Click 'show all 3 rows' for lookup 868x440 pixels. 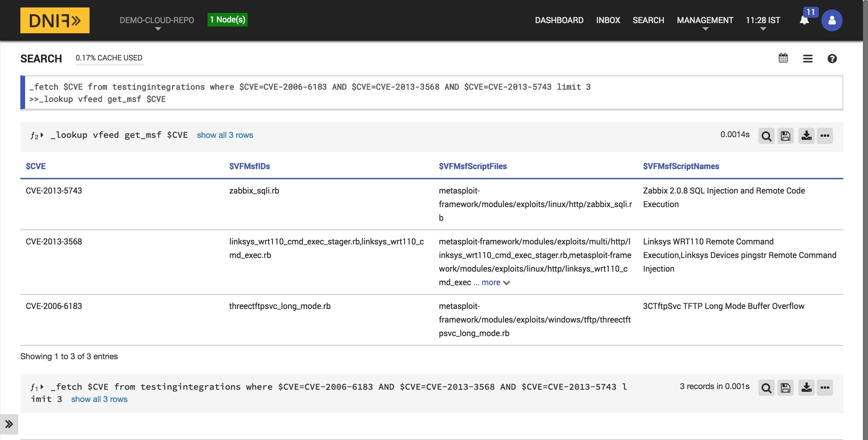225,135
